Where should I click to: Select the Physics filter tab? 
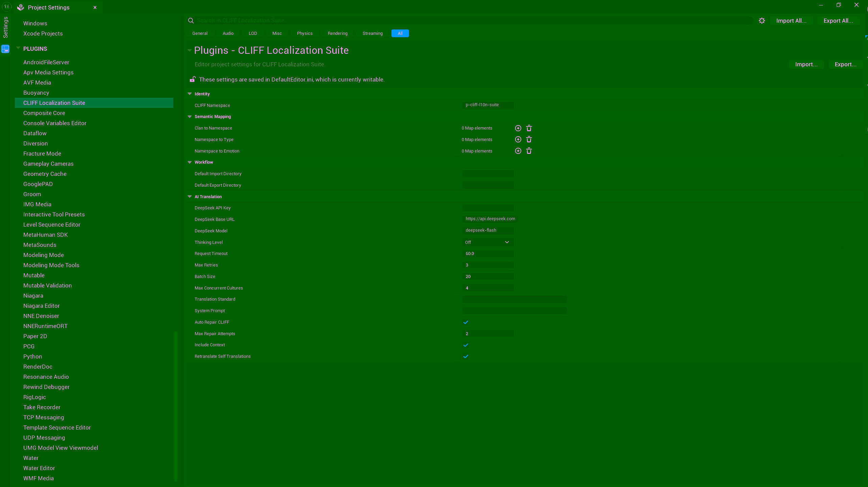click(x=305, y=33)
